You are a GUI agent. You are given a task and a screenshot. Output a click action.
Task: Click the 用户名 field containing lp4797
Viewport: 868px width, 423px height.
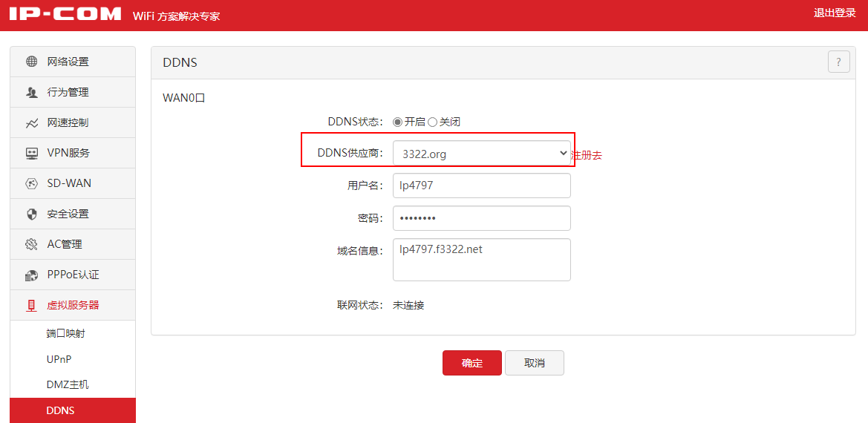(x=482, y=186)
